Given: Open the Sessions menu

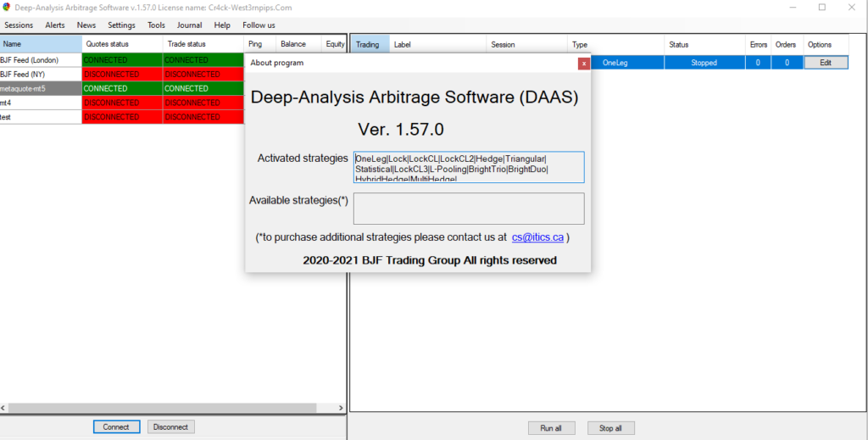Looking at the screenshot, I should coord(19,25).
